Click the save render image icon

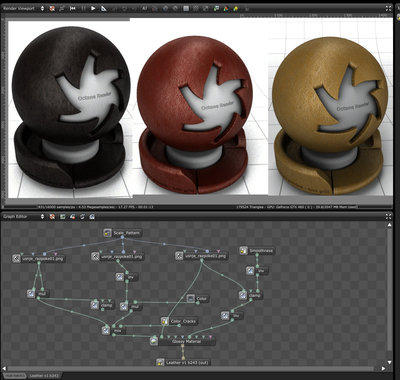point(217,9)
